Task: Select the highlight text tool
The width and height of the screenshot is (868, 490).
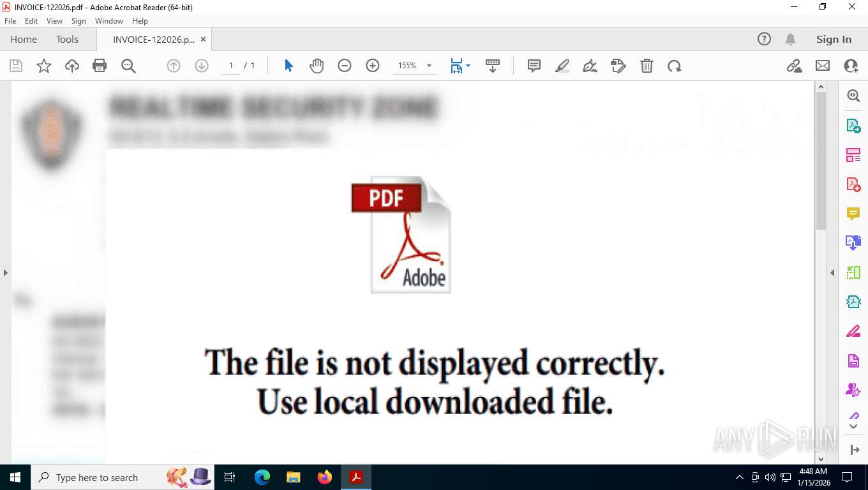Action: click(x=562, y=66)
